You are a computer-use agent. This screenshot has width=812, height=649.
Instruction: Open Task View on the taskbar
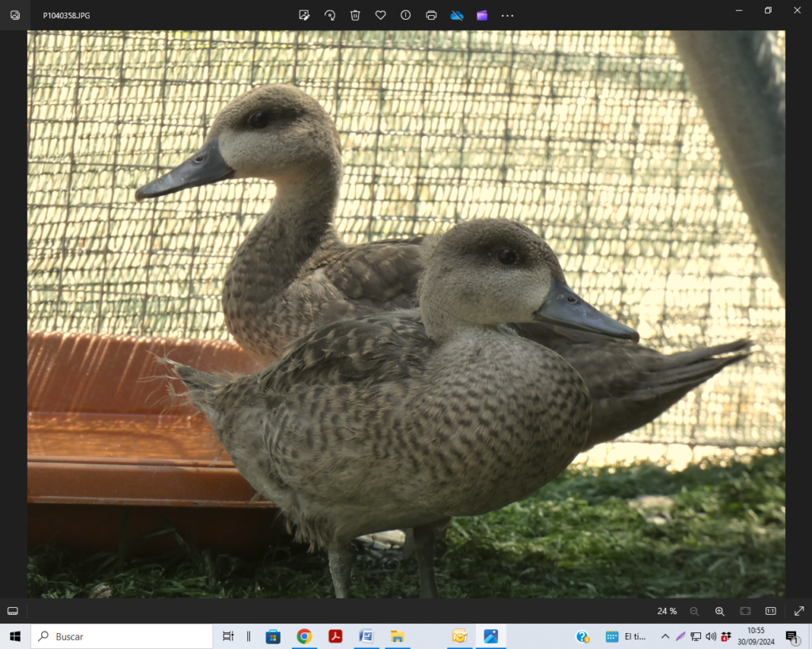(x=228, y=636)
